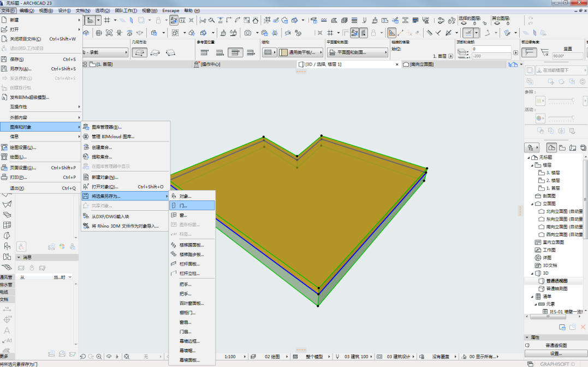Collapse the 3D tree node in Navigator
588x367 pixels.
pos(532,273)
